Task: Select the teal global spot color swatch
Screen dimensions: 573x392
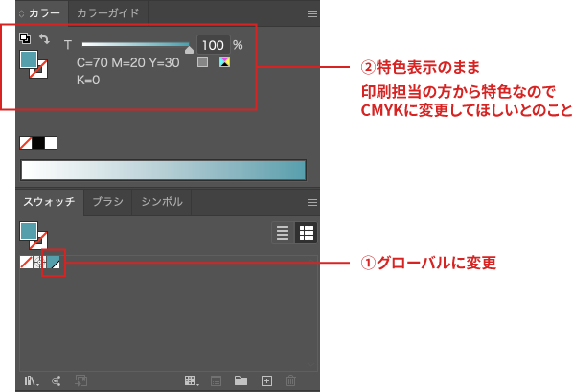Action: click(x=54, y=262)
